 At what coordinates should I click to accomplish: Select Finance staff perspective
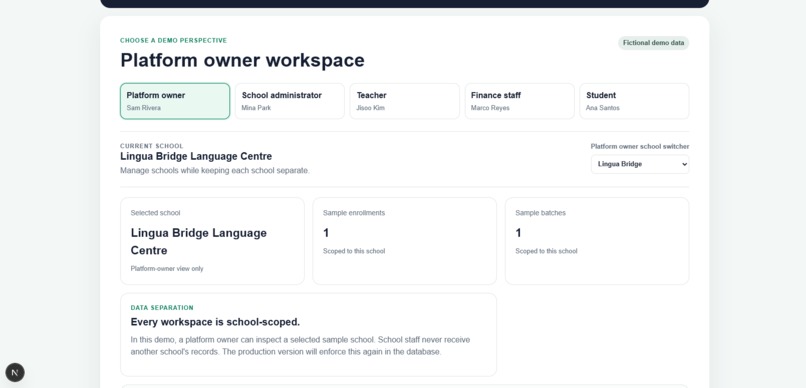click(520, 101)
